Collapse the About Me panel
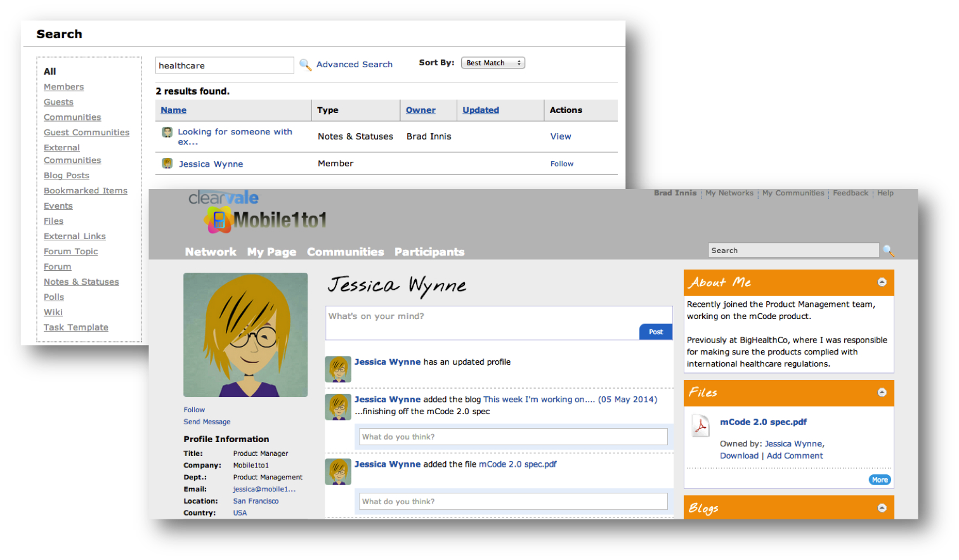Image resolution: width=959 pixels, height=560 pixels. pyautogui.click(x=882, y=282)
